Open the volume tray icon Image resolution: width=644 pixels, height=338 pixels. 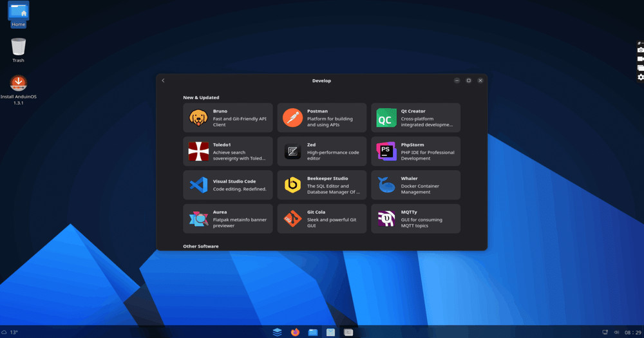(616, 332)
